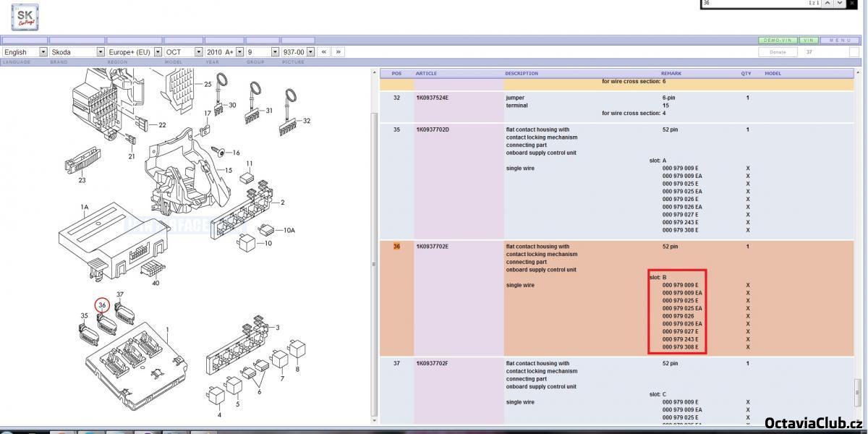Click part number 1A in diagram
This screenshot has width=868, height=434.
point(85,208)
